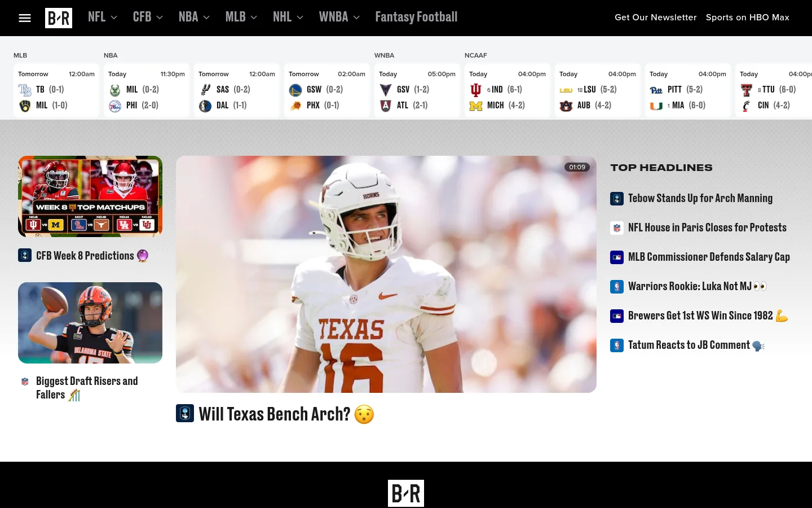Open the hamburger menu icon
Viewport: 812px width, 508px height.
(24, 18)
